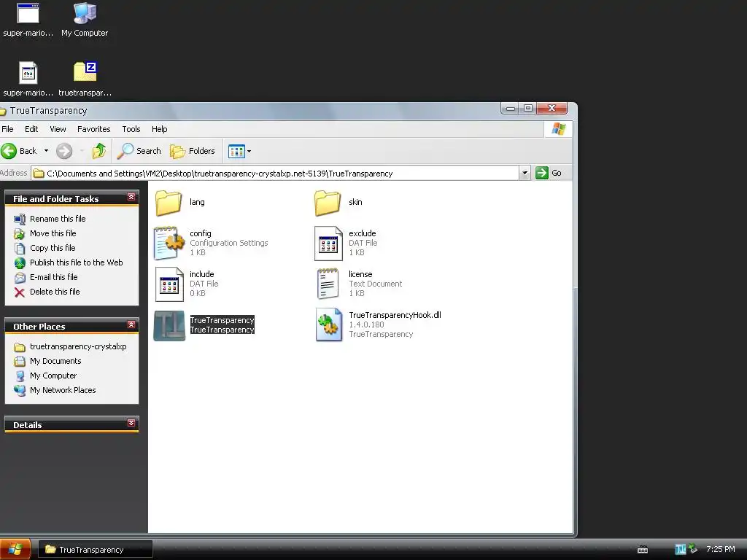The image size is (747, 560).
Task: Go to truetransparency-crystalxp folder link
Action: click(78, 346)
